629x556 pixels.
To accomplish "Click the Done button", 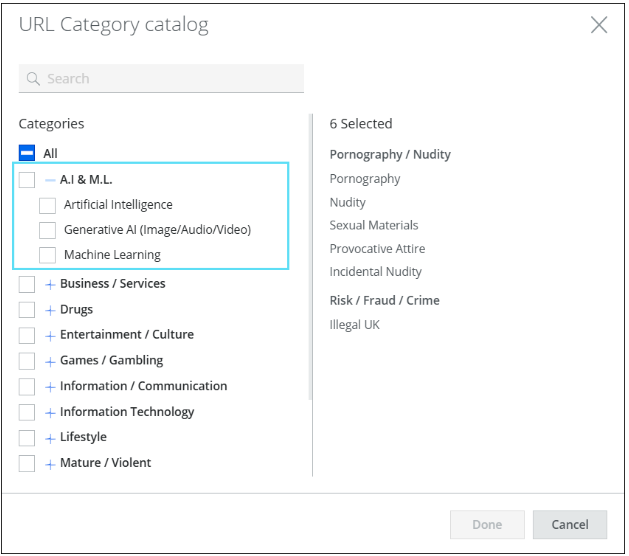I will tap(487, 524).
